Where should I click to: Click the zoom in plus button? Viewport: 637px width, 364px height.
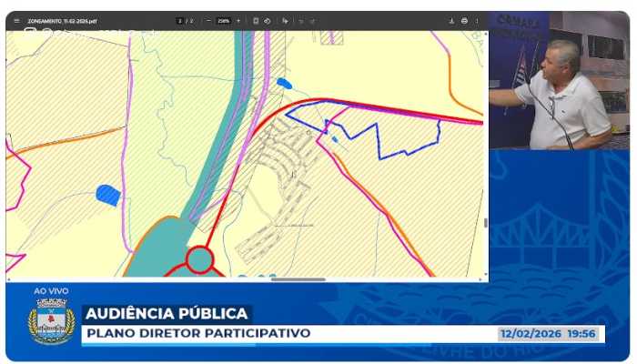(238, 21)
